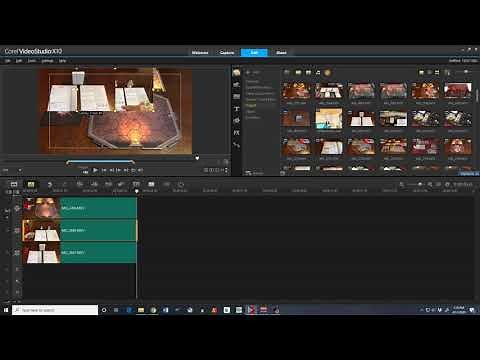
Task: Open File Explorer from the taskbar
Action: click(x=141, y=310)
